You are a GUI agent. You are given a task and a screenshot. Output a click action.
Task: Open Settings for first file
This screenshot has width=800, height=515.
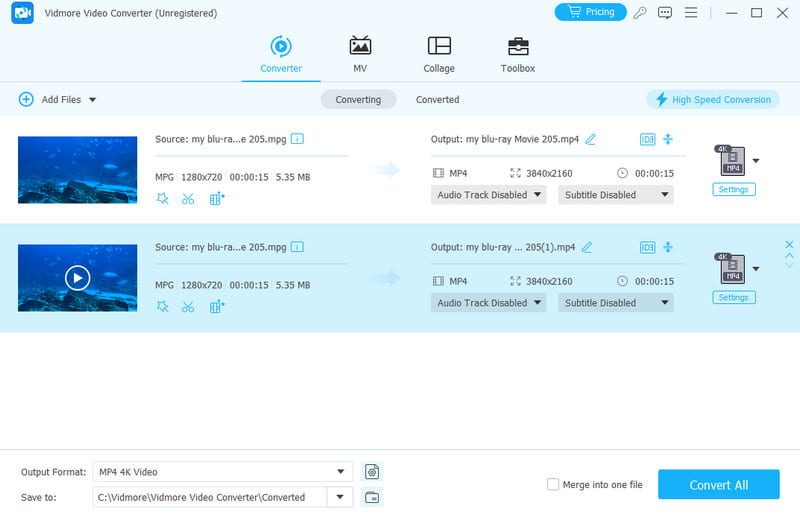coord(734,189)
